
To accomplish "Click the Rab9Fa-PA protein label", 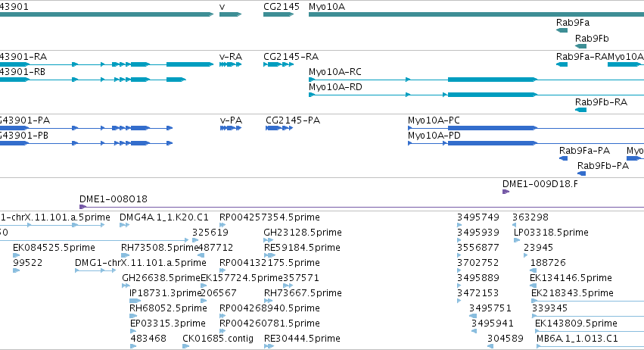I will (585, 151).
